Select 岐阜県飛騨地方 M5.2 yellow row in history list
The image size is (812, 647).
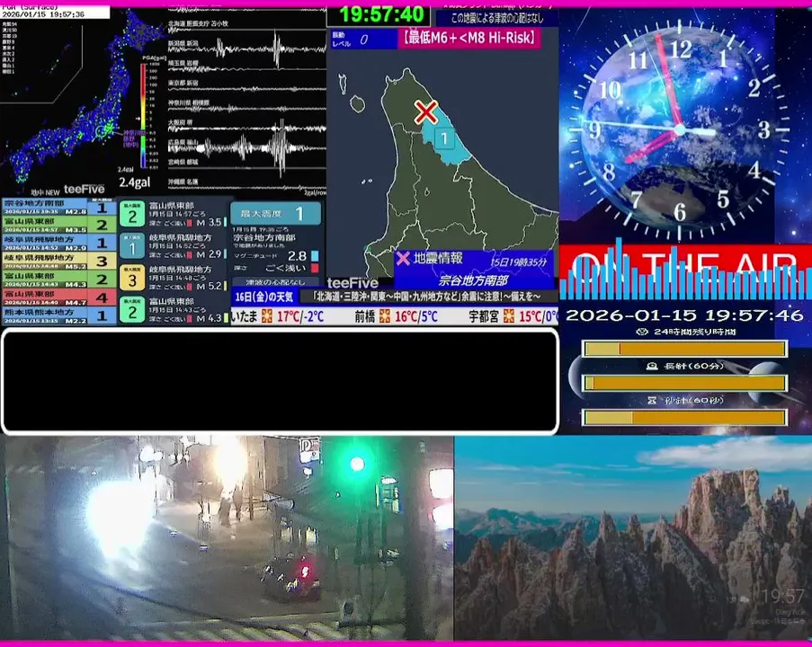tap(58, 261)
